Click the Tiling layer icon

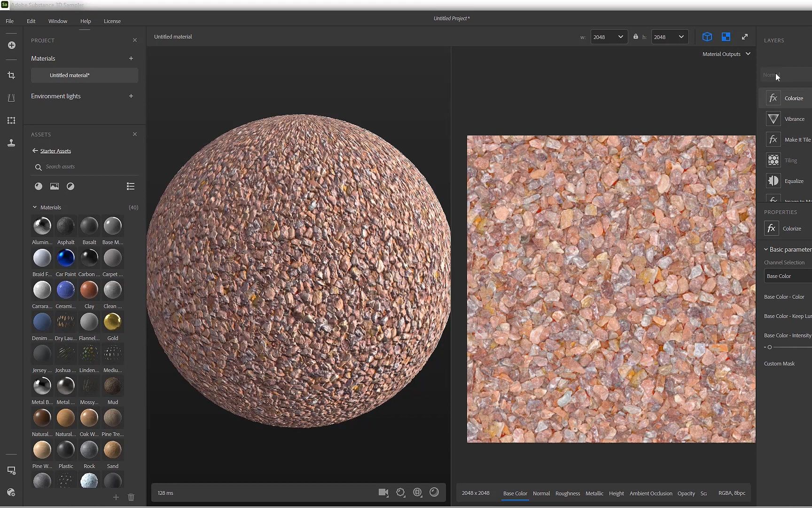tap(773, 160)
